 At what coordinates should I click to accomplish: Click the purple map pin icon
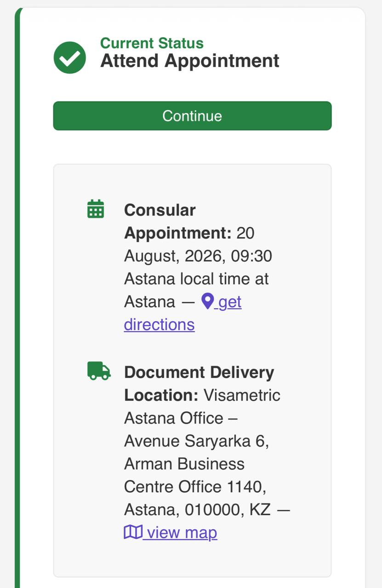(x=208, y=301)
